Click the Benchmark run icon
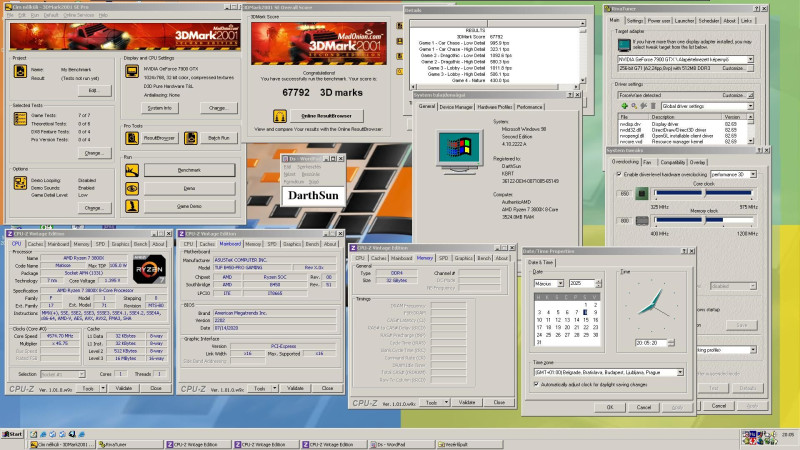 [x=132, y=170]
